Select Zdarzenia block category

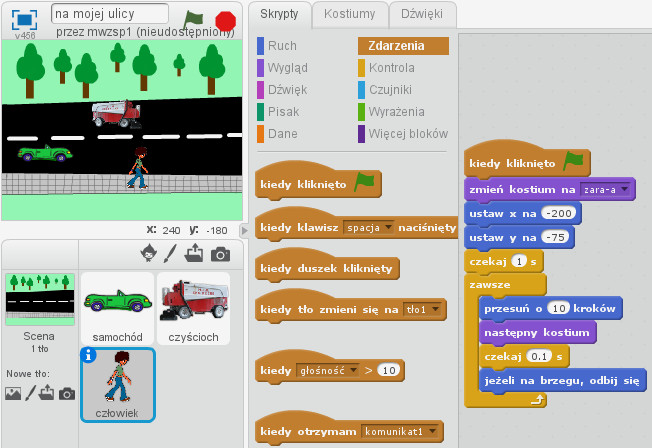(x=403, y=46)
